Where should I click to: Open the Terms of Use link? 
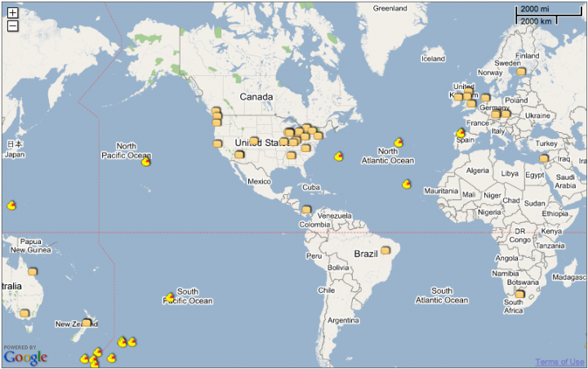point(560,362)
